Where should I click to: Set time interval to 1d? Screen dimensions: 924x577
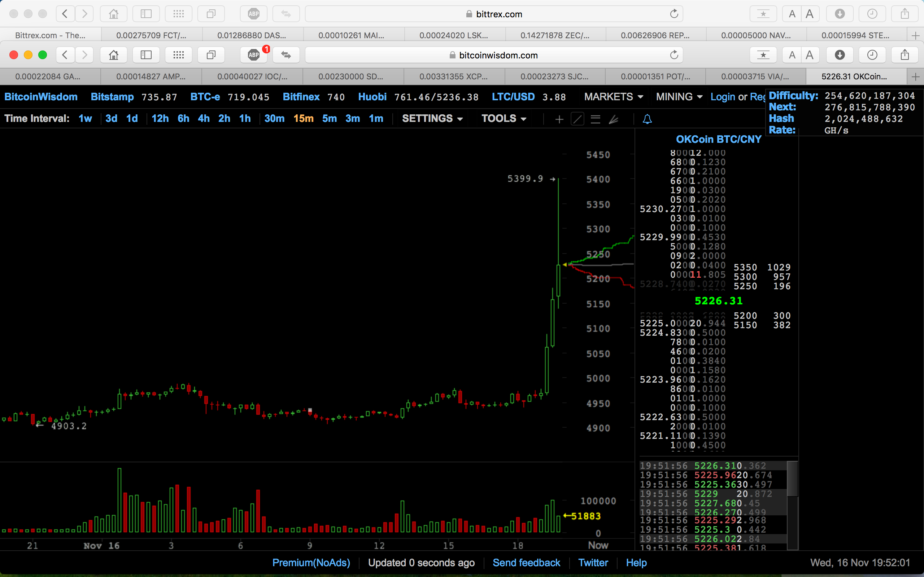click(132, 119)
